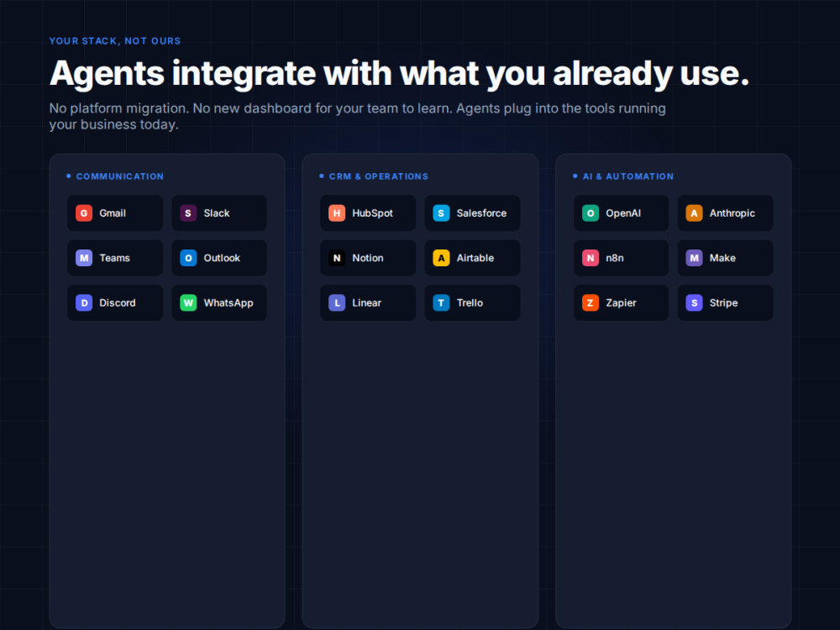
Task: Click the green WhatsApp W icon
Action: (188, 303)
